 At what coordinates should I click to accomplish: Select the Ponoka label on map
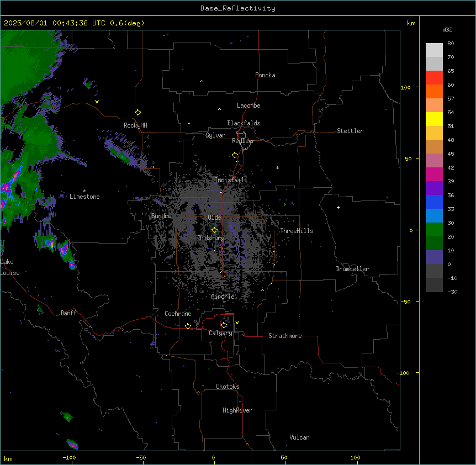(265, 75)
